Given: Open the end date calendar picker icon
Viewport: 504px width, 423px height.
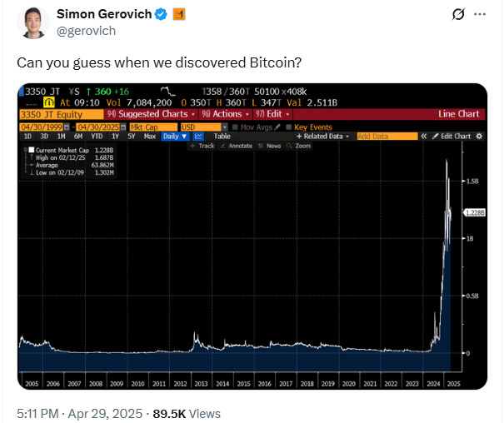Looking at the screenshot, I should pyautogui.click(x=123, y=127).
